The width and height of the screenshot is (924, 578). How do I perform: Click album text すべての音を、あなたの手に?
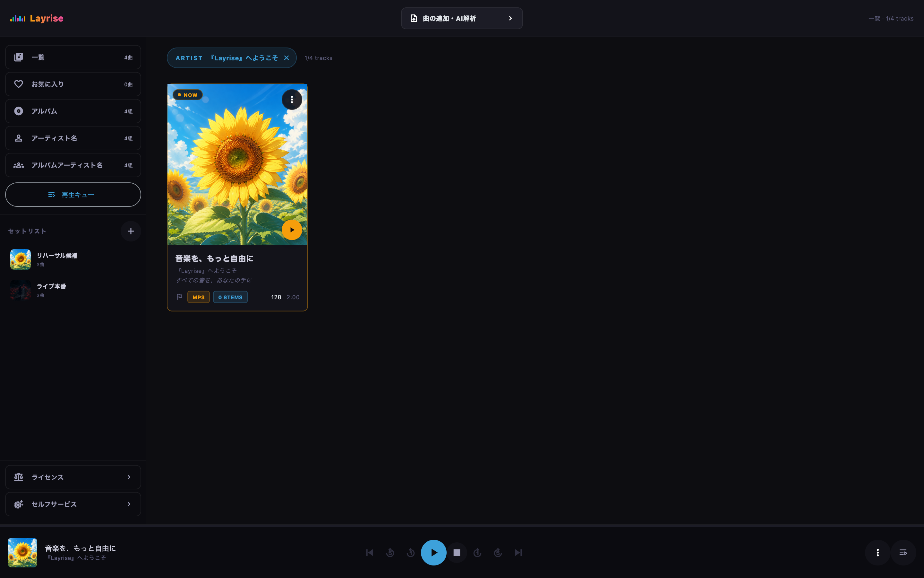[214, 280]
